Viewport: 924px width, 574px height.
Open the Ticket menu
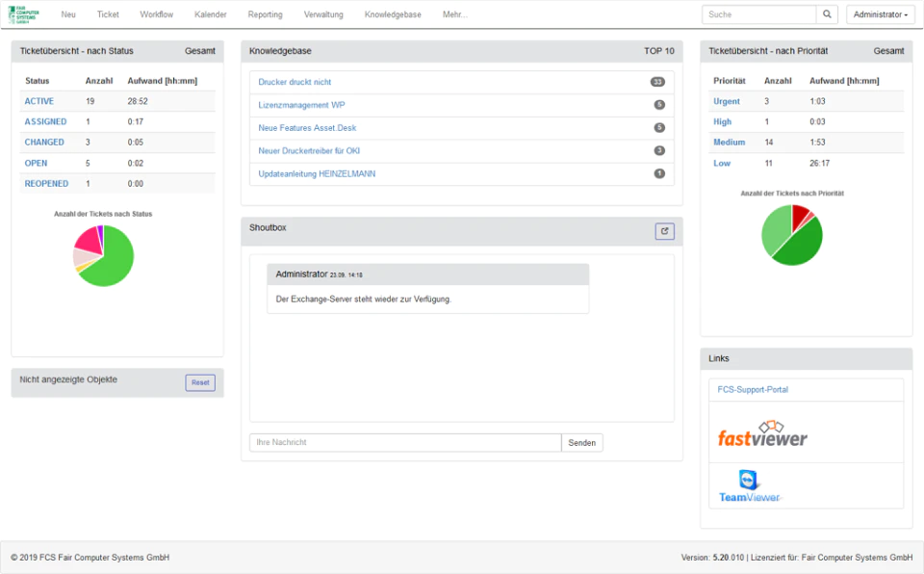(108, 14)
